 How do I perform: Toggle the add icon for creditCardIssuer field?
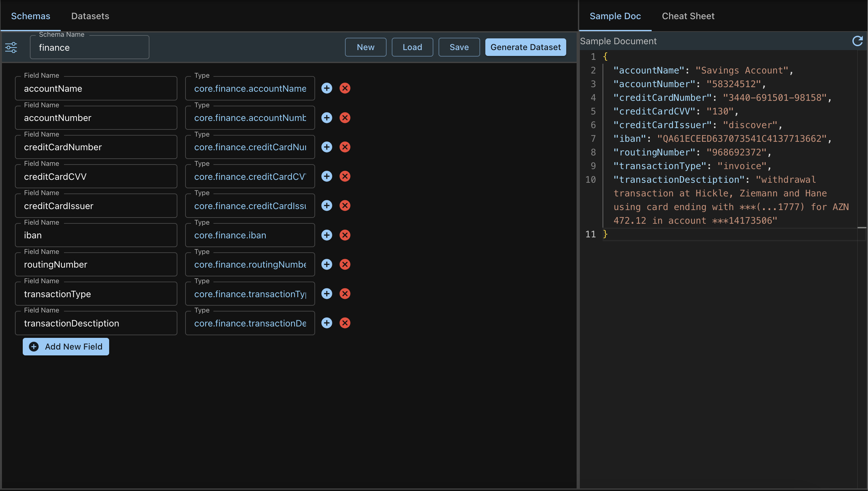(327, 205)
